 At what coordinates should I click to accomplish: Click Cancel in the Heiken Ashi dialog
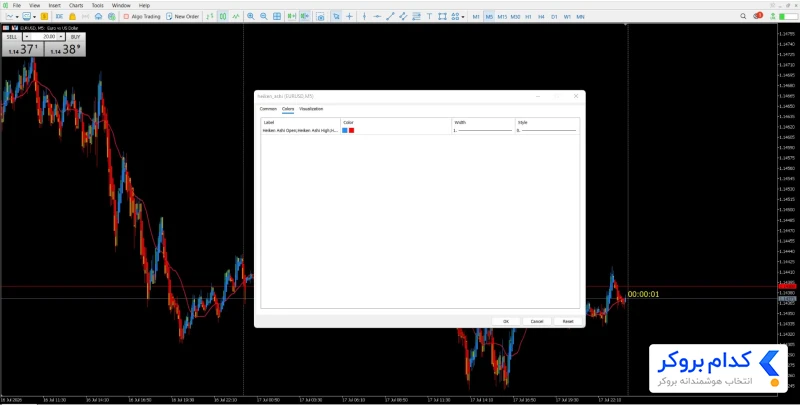click(x=537, y=321)
